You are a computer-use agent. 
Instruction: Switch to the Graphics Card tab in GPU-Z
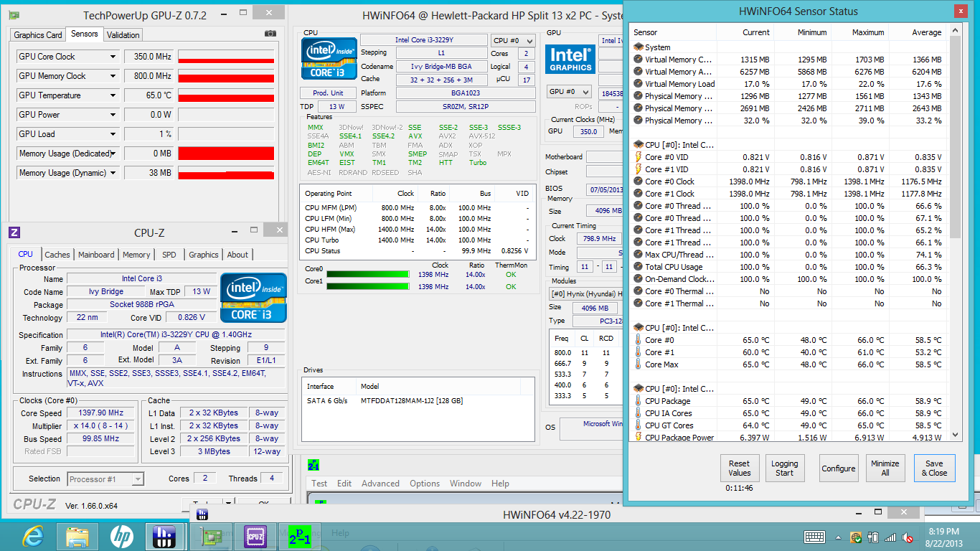coord(38,35)
